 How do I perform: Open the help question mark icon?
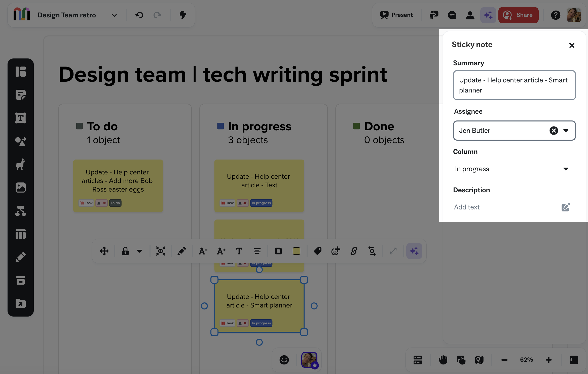pyautogui.click(x=556, y=15)
